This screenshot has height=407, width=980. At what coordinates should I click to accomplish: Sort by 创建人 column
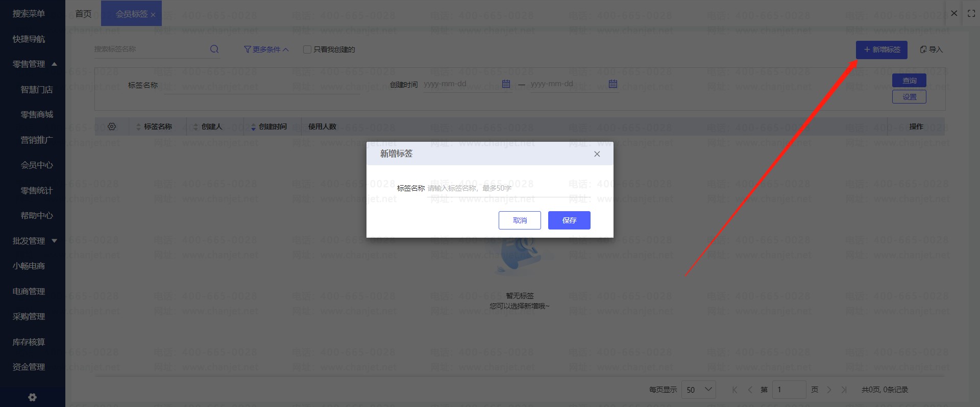195,127
